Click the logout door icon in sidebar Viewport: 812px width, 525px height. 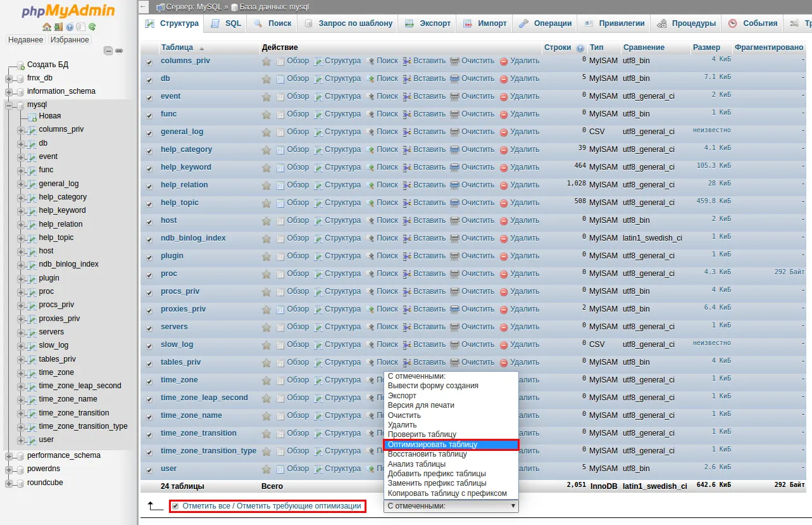[58, 27]
